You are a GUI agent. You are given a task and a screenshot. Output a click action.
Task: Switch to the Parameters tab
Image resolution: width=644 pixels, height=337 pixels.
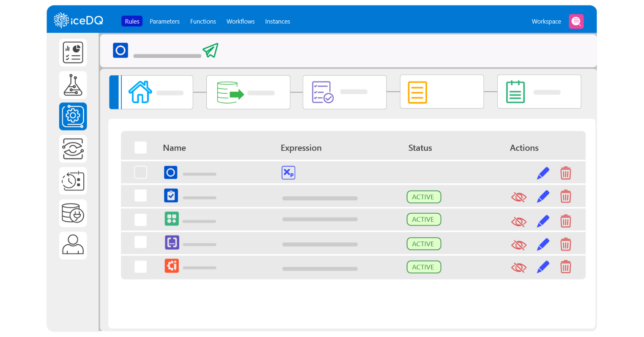coord(164,21)
